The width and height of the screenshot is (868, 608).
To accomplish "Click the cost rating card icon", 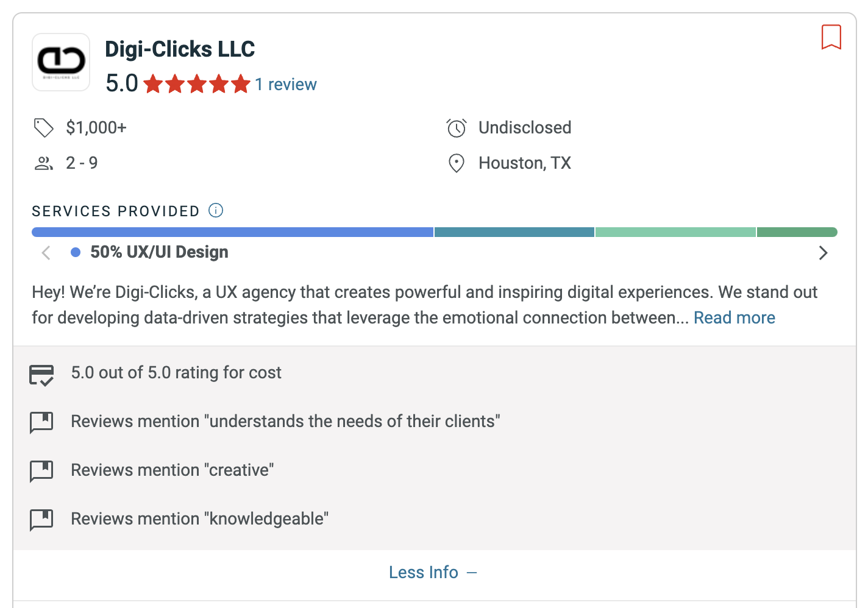I will pos(41,375).
